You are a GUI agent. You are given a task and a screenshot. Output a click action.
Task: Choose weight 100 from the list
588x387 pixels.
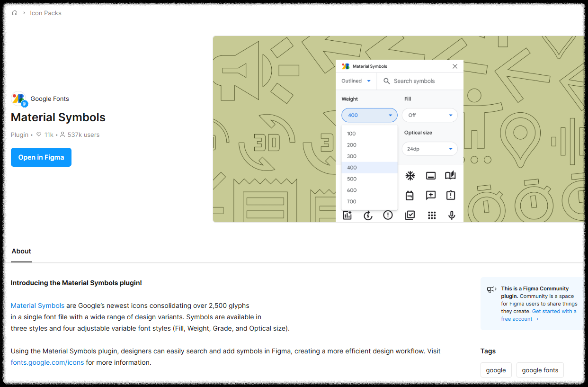click(369, 134)
